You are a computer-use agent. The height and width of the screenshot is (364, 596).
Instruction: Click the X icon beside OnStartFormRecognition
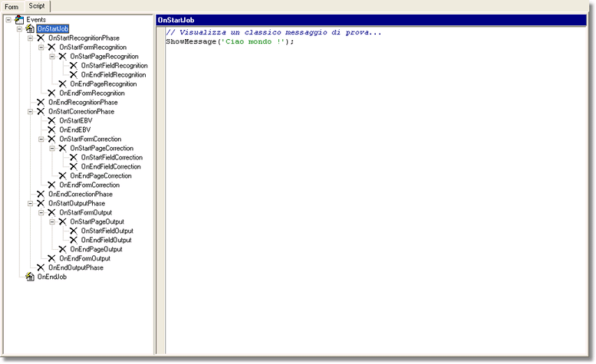coord(51,47)
